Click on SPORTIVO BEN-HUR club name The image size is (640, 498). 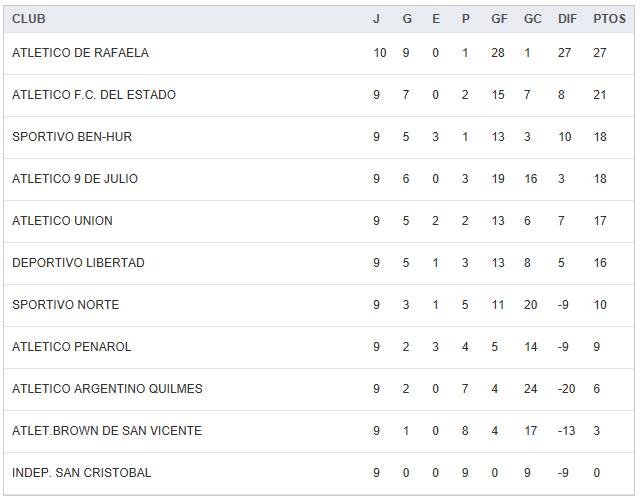point(72,137)
